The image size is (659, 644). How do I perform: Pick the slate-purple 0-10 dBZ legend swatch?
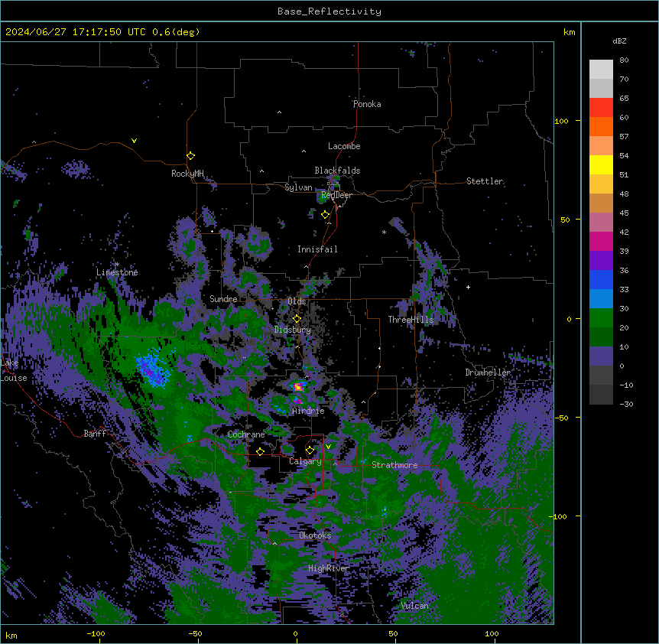pos(601,356)
